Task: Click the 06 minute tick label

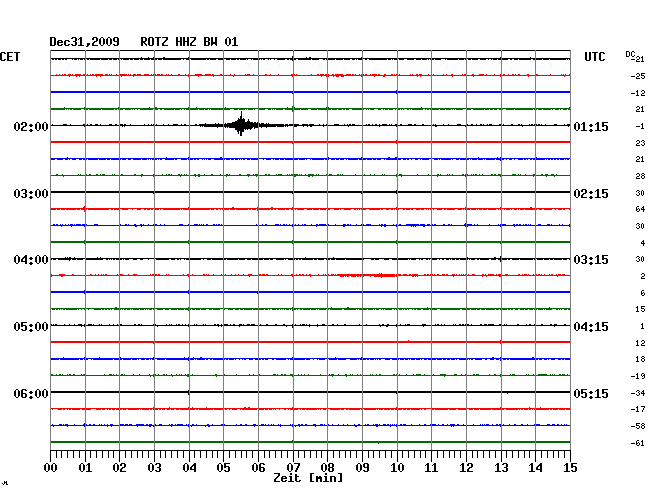Action: click(258, 468)
